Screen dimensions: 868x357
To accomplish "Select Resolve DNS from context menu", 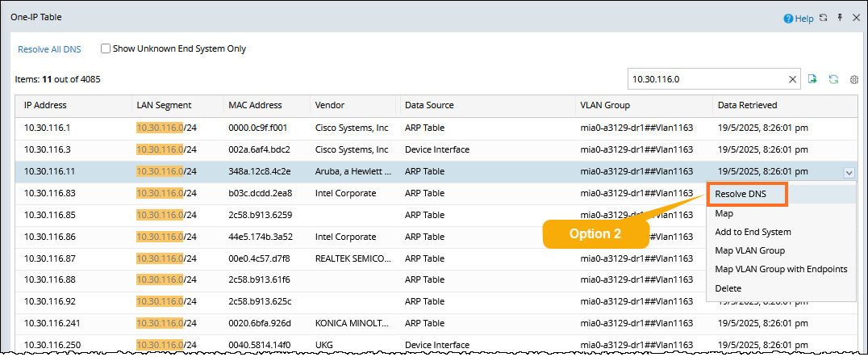I will (741, 195).
